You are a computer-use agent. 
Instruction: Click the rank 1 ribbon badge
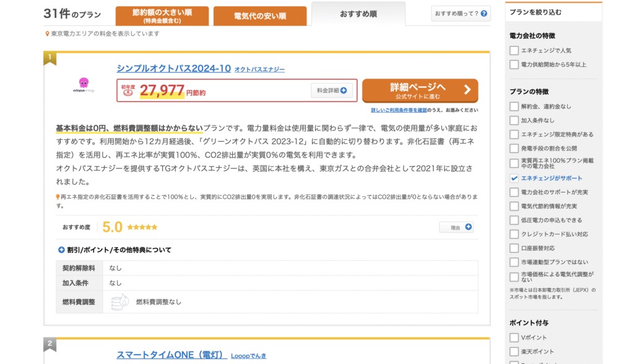[50, 58]
